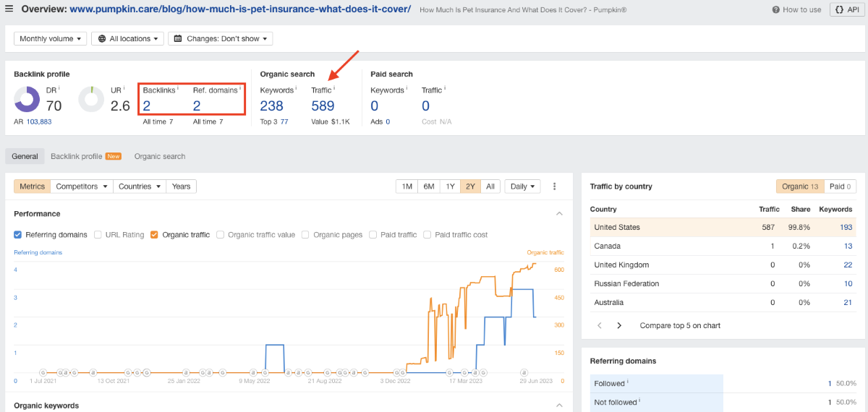Open the pumpkin.care blog URL link
The image size is (868, 412).
240,9
